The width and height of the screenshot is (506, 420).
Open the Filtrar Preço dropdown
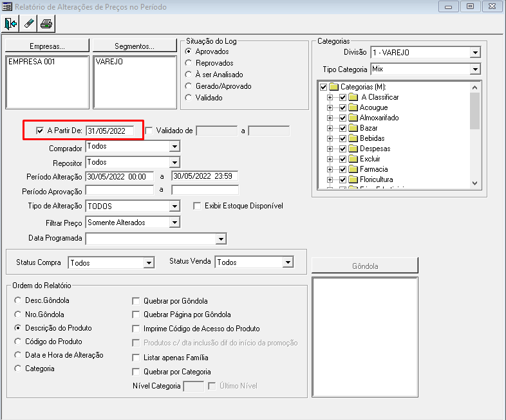click(x=174, y=223)
